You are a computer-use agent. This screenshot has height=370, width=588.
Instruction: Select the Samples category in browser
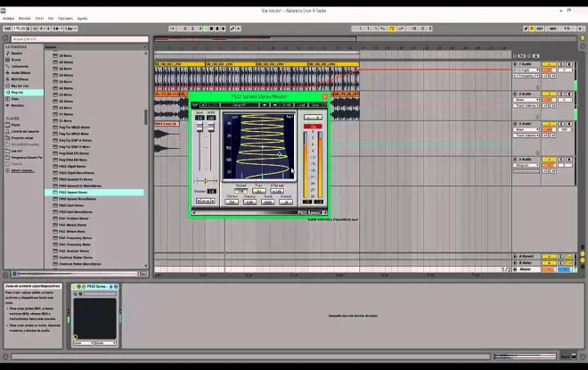pyautogui.click(x=17, y=105)
